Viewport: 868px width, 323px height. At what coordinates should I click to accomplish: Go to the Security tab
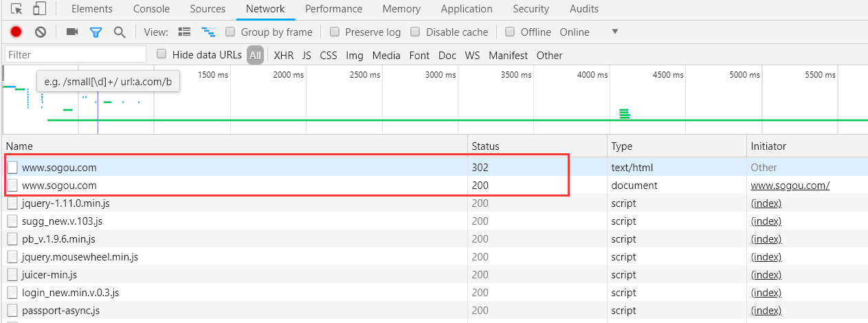point(531,9)
